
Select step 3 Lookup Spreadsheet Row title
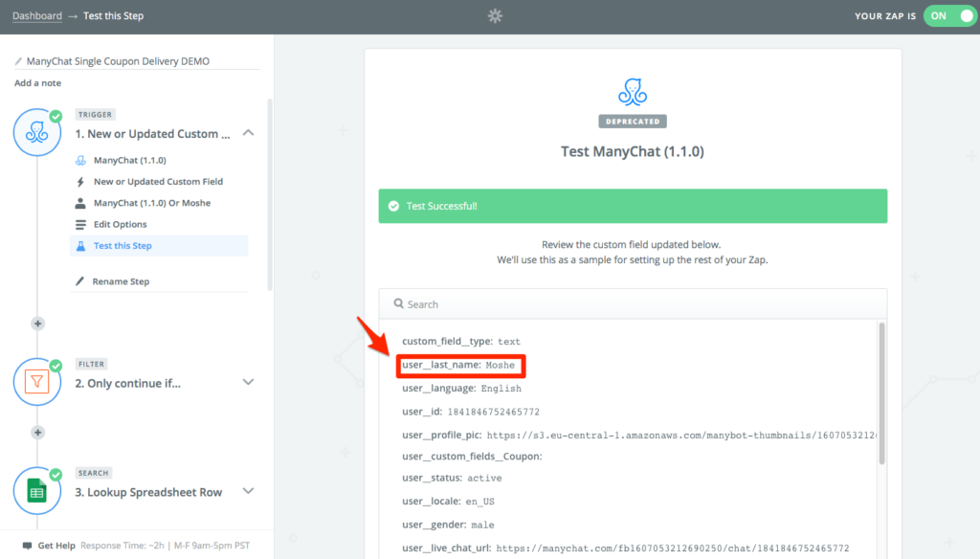point(148,492)
